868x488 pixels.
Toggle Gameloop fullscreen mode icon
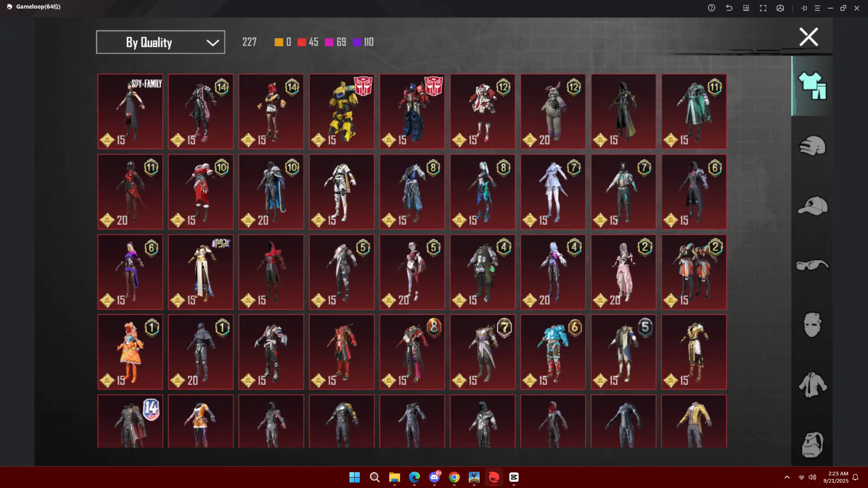[x=763, y=8]
